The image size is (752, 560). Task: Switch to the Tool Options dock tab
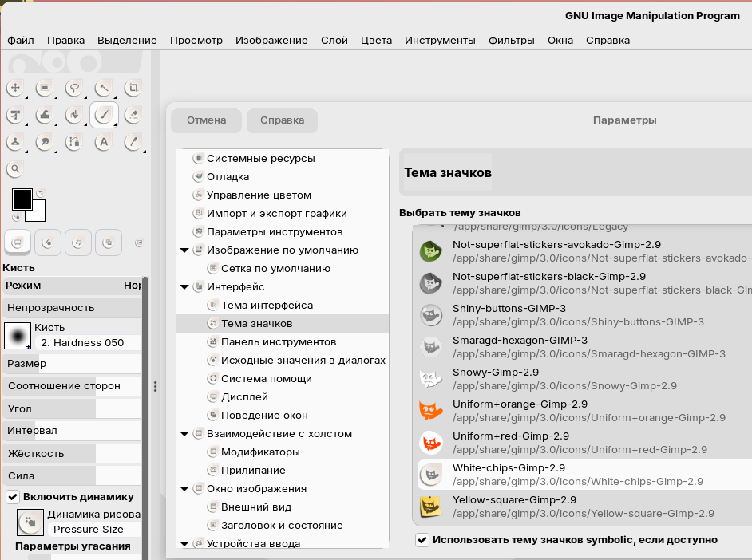pos(18,243)
